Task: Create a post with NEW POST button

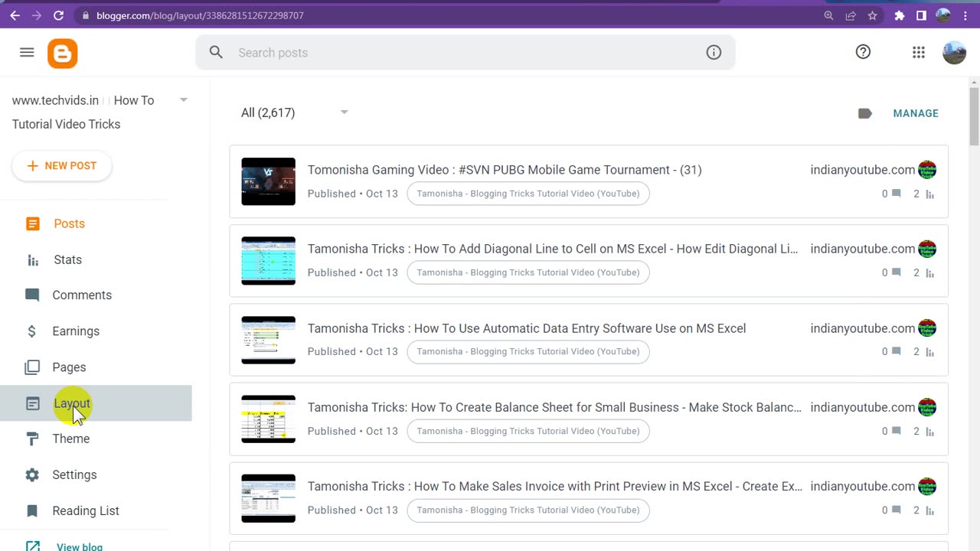Action: tap(62, 166)
